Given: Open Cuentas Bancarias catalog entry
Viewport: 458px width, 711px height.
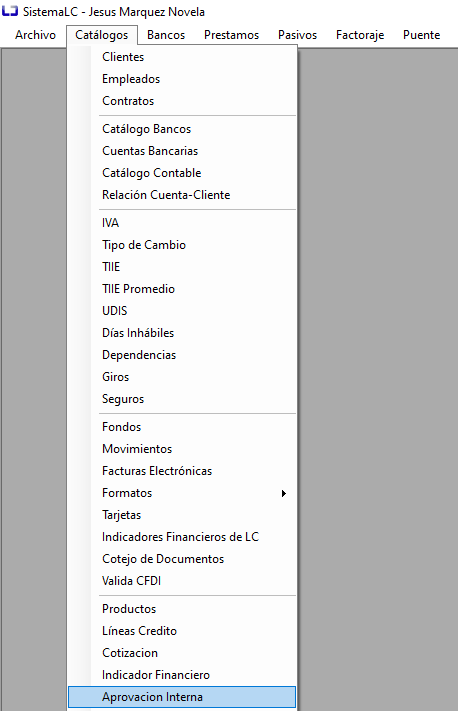Looking at the screenshot, I should (182, 151).
